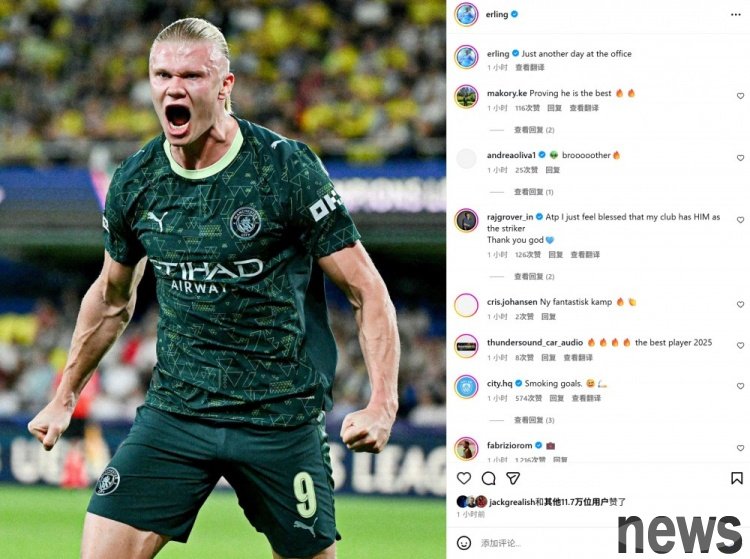Open the Haaland celebration photo
Image resolution: width=750 pixels, height=559 pixels.
(223, 279)
